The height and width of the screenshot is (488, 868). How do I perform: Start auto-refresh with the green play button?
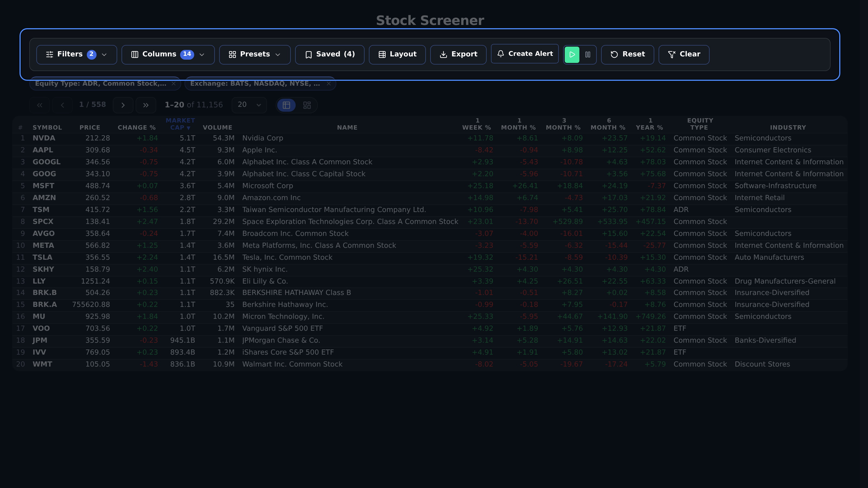(572, 54)
